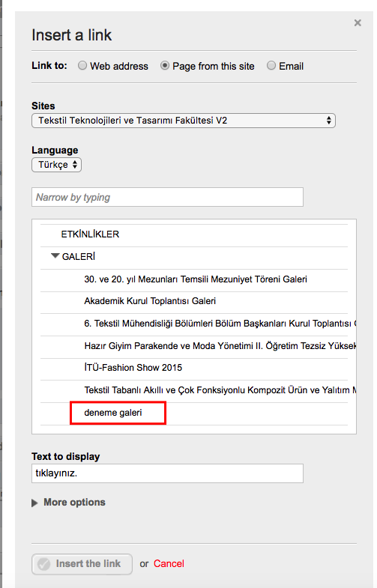Viewport: 377px width, 588px height.
Task: Open the Sites dropdown list
Action: [184, 121]
